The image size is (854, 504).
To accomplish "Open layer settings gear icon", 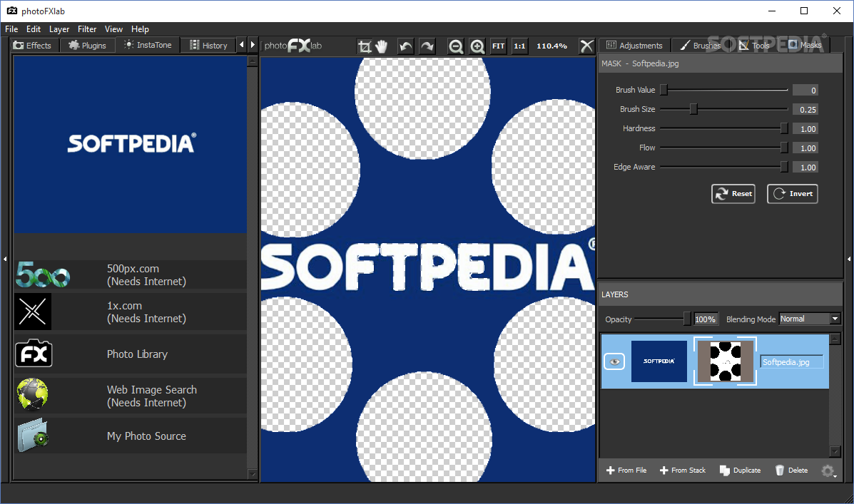I will pyautogui.click(x=828, y=470).
